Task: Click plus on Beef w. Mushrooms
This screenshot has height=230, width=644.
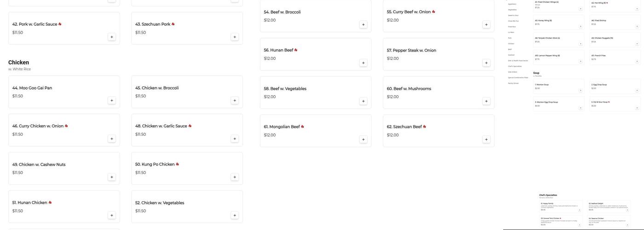Action: 486,101
